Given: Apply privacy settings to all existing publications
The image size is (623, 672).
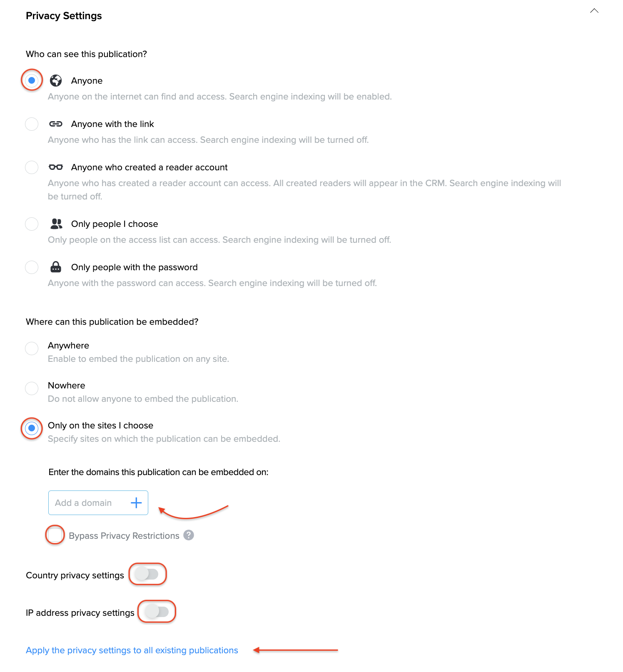Looking at the screenshot, I should pyautogui.click(x=132, y=650).
